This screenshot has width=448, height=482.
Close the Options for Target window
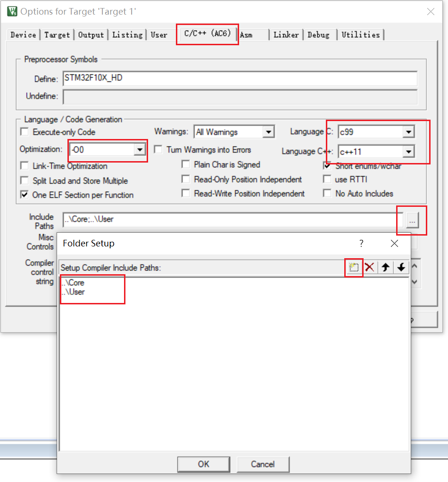click(431, 11)
